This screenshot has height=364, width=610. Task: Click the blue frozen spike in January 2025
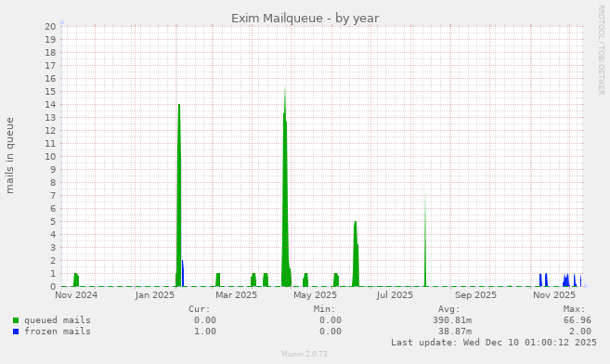coord(183,273)
